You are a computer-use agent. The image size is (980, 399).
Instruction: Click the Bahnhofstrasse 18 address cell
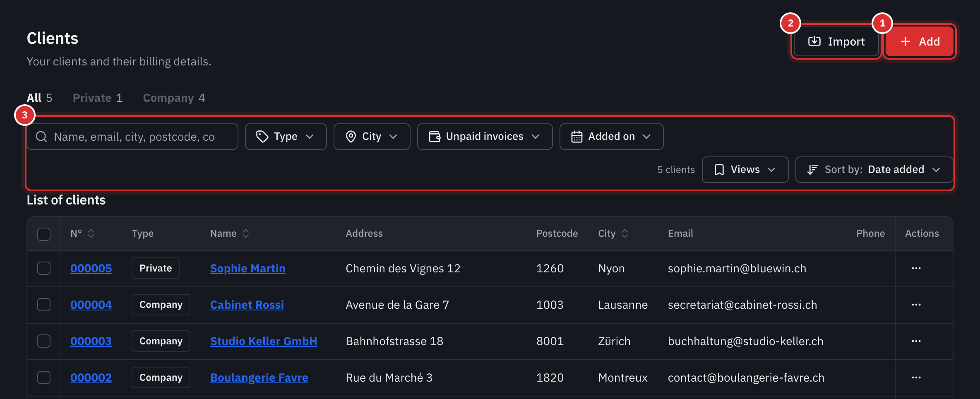point(394,341)
